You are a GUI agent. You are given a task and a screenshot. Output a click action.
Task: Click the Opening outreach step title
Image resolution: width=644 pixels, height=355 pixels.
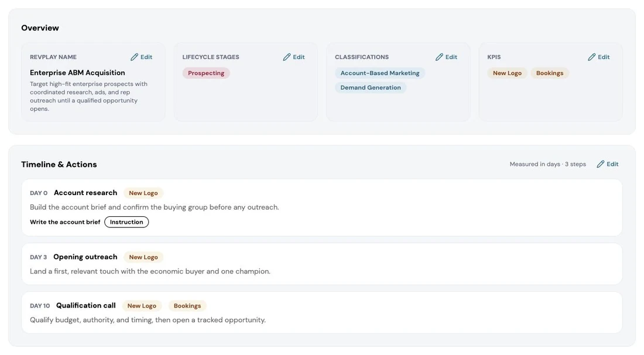(85, 257)
